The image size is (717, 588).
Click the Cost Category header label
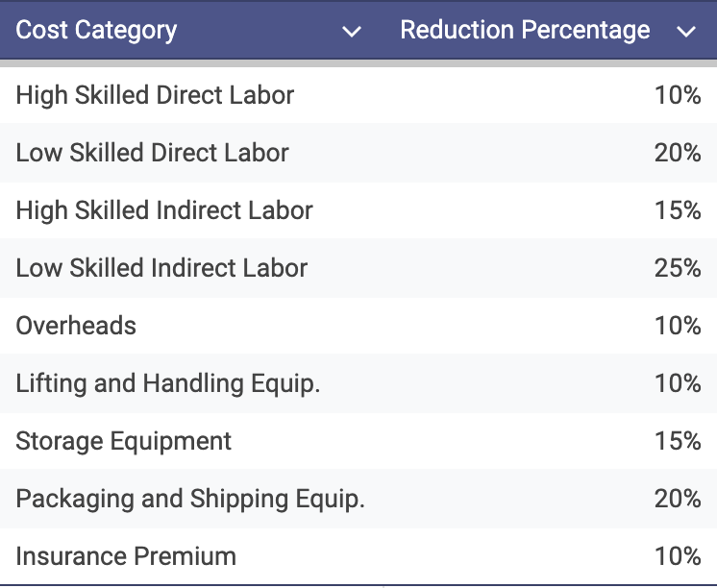(x=96, y=31)
